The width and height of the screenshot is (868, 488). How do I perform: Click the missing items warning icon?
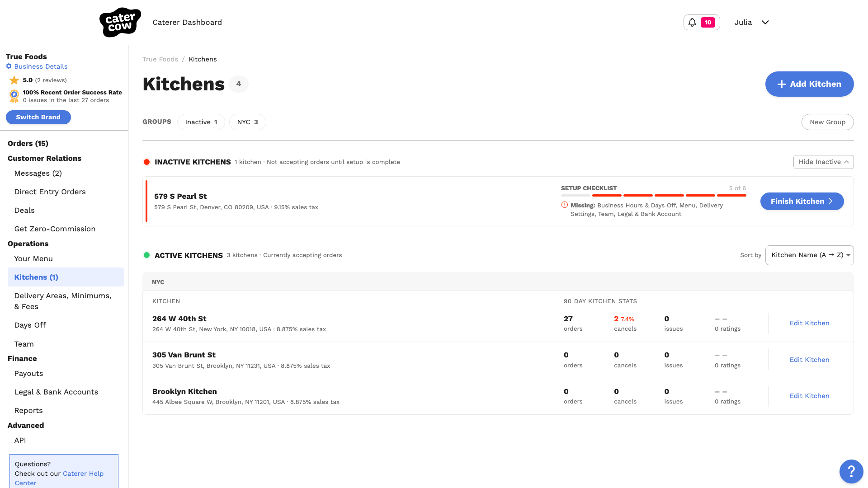[565, 205]
